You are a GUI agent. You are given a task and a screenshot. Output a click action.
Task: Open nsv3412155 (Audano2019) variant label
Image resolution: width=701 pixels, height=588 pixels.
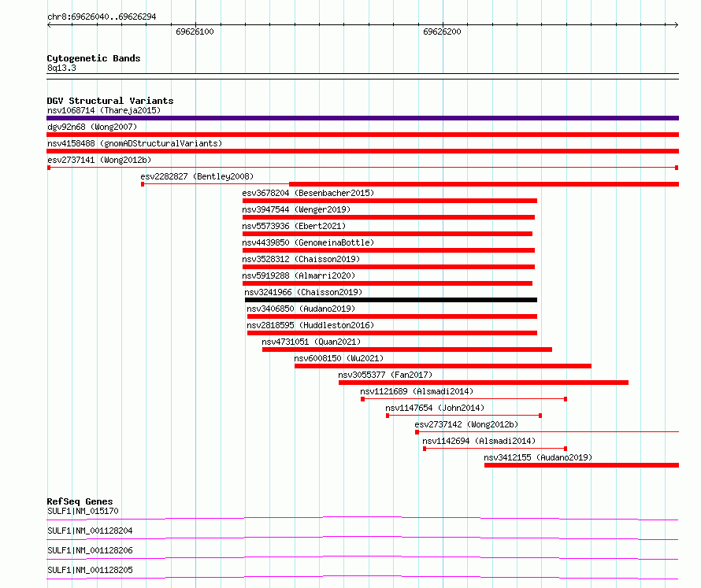tap(538, 457)
